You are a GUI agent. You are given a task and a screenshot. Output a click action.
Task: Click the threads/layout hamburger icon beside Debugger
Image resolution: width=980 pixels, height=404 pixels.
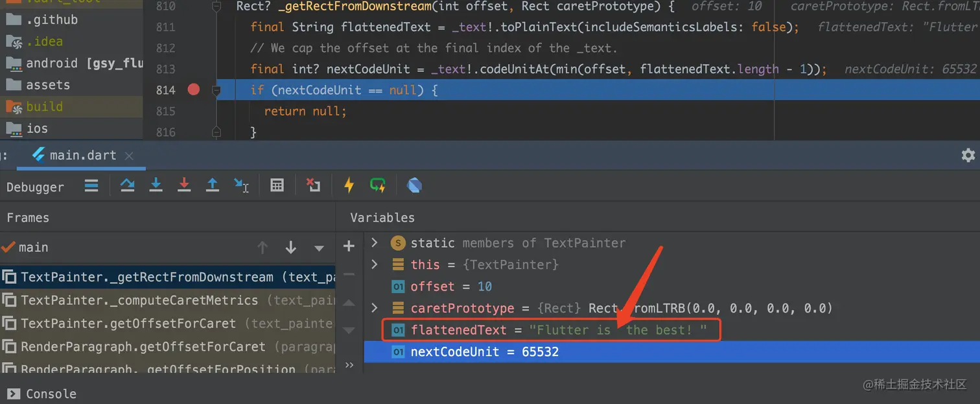(91, 186)
